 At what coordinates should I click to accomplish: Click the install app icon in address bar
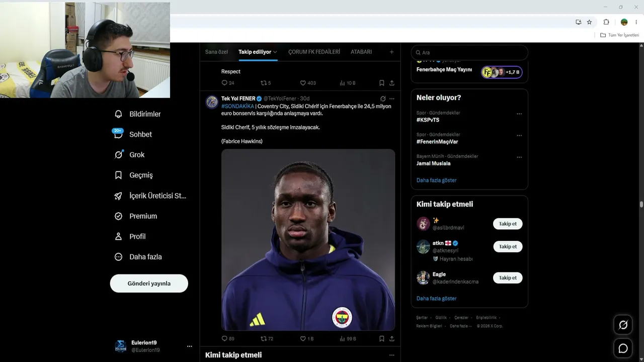[x=579, y=22]
